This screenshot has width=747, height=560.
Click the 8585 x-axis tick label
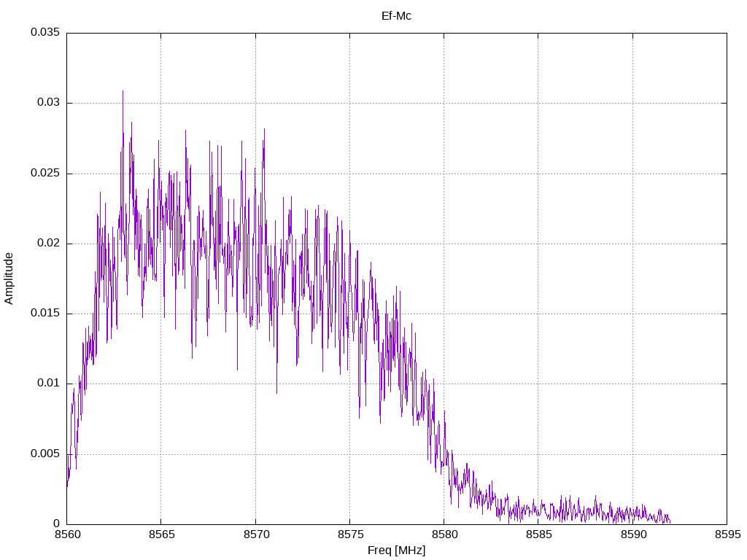538,534
